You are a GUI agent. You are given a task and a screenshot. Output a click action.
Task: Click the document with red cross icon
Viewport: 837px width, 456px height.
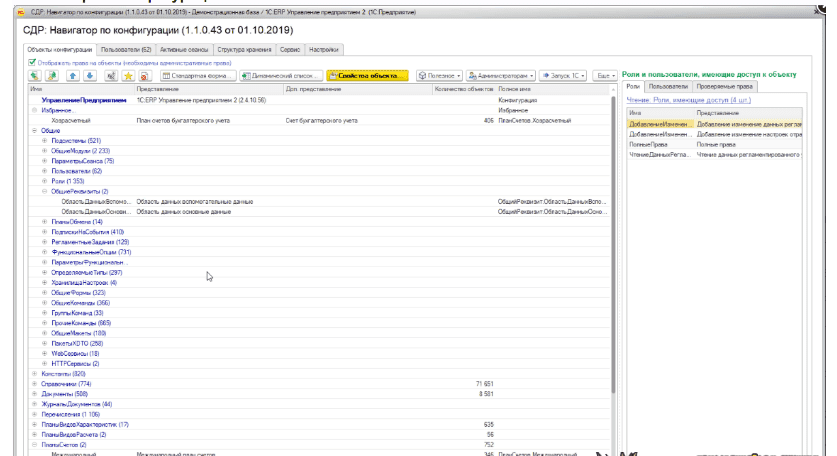pyautogui.click(x=144, y=75)
